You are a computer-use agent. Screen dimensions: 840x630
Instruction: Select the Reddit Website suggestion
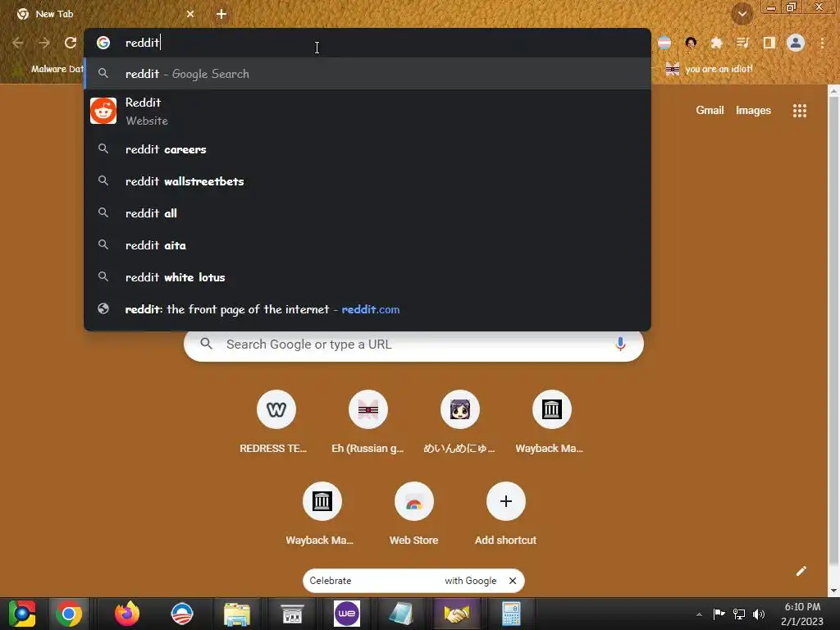pos(367,111)
